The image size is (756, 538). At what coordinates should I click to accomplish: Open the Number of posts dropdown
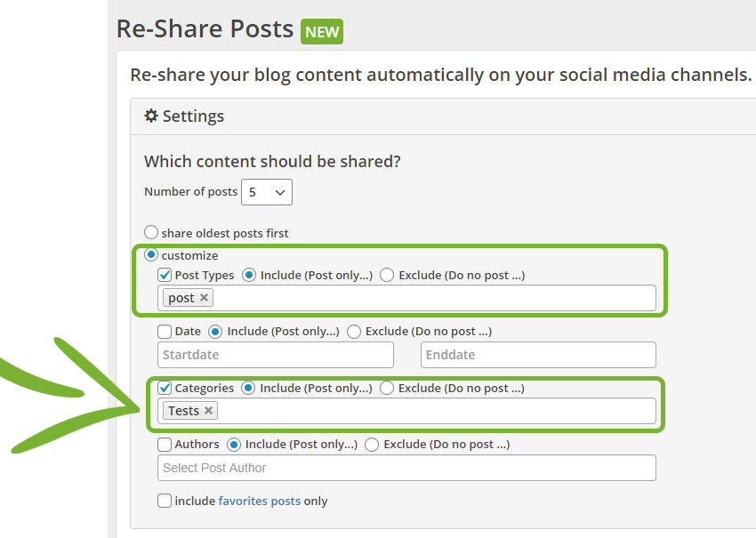point(267,192)
